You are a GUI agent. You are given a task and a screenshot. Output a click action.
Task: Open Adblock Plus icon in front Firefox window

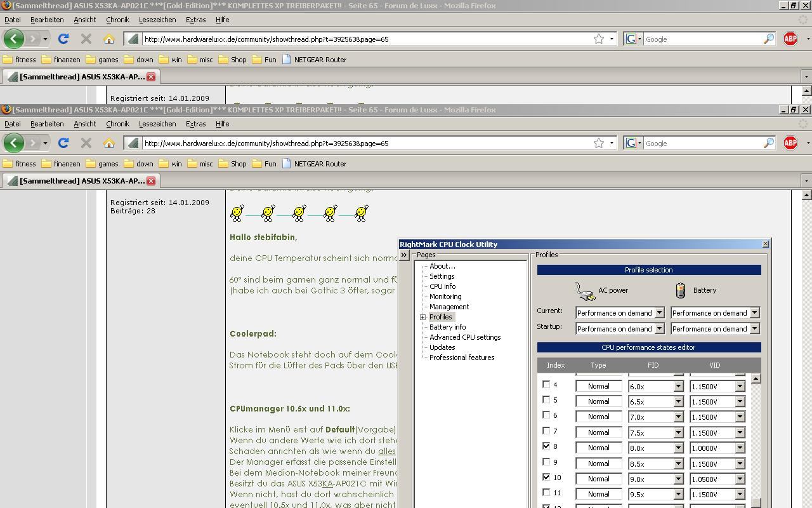790,143
